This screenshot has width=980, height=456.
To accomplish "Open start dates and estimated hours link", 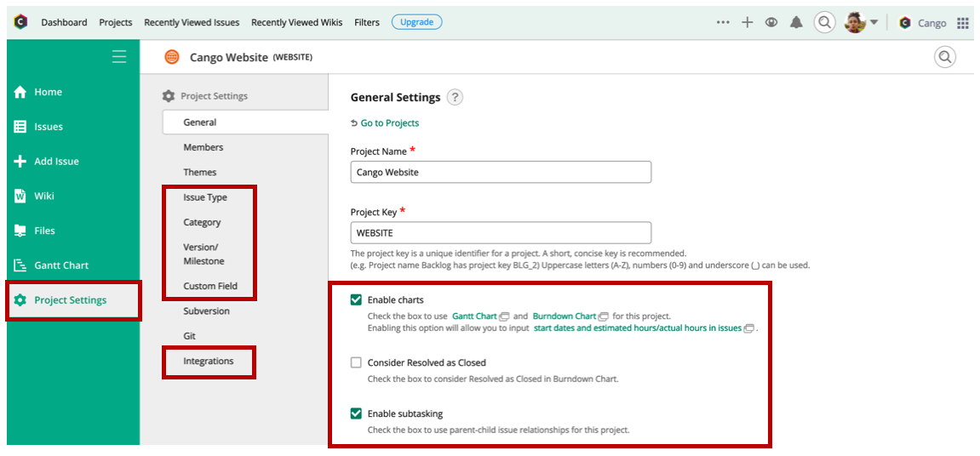I will [638, 328].
